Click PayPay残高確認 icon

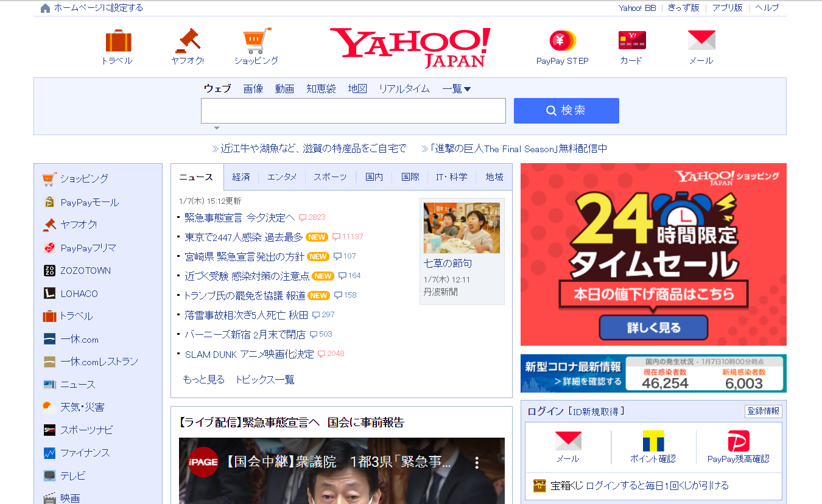(739, 441)
